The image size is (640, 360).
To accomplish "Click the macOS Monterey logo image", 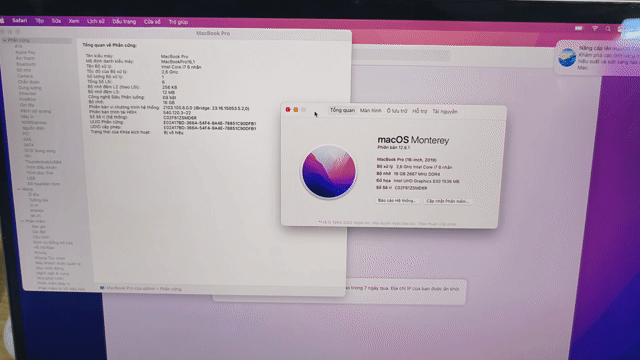I will [329, 172].
